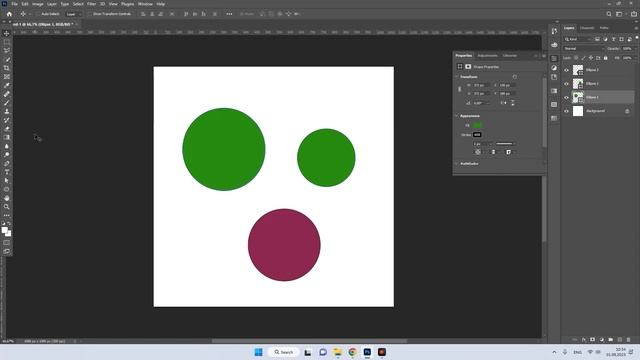Click the Stroke color swatch
Viewport: 640px width, 360px height.
477,135
